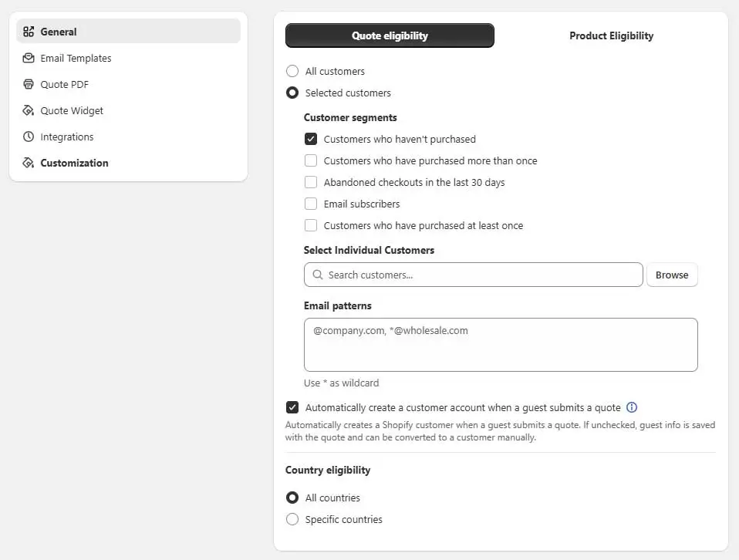The height and width of the screenshot is (560, 739).
Task: Click the Browse button for customers
Action: (x=672, y=275)
